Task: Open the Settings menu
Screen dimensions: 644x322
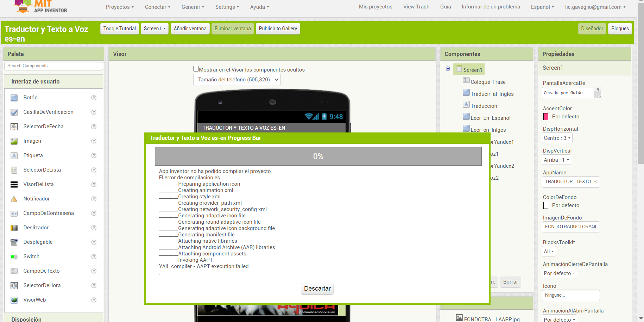Action: point(227,7)
